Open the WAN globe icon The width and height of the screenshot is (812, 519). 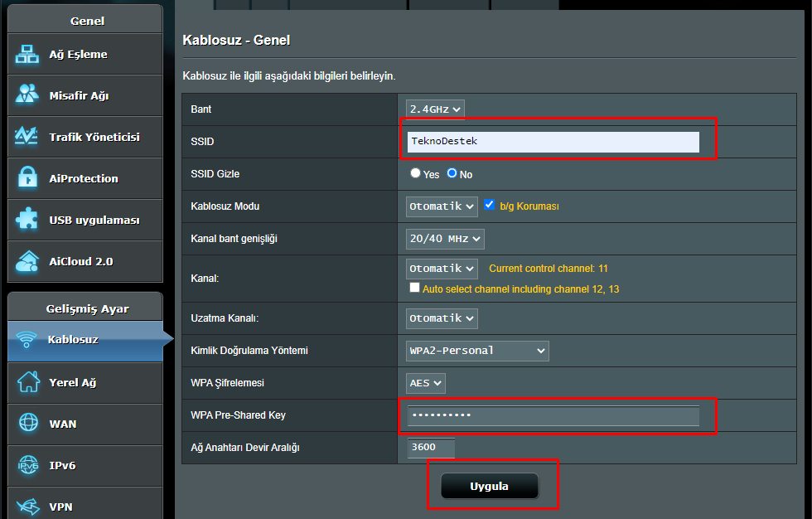coord(28,424)
